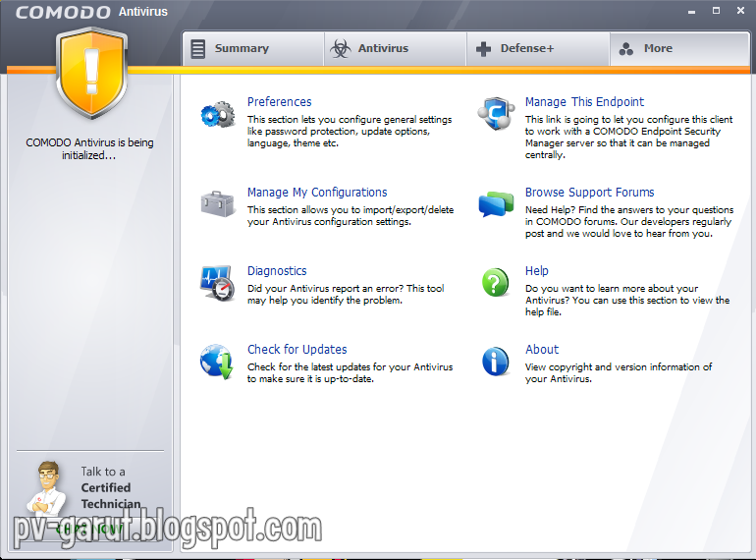Minimize the COMODO Antivirus window
The width and height of the screenshot is (756, 560).
[691, 11]
